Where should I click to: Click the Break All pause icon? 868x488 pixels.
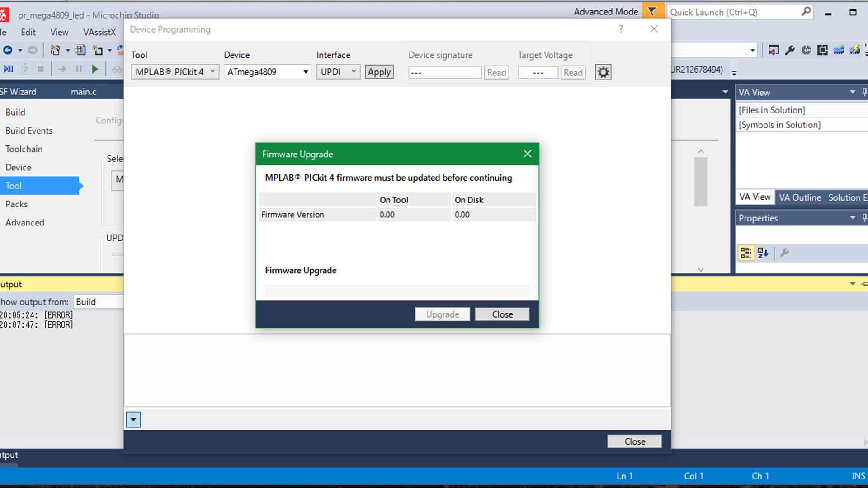[79, 69]
